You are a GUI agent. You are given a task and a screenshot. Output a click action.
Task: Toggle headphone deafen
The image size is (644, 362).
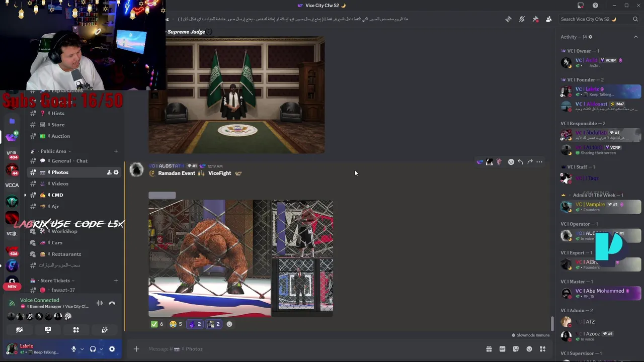[93, 349]
